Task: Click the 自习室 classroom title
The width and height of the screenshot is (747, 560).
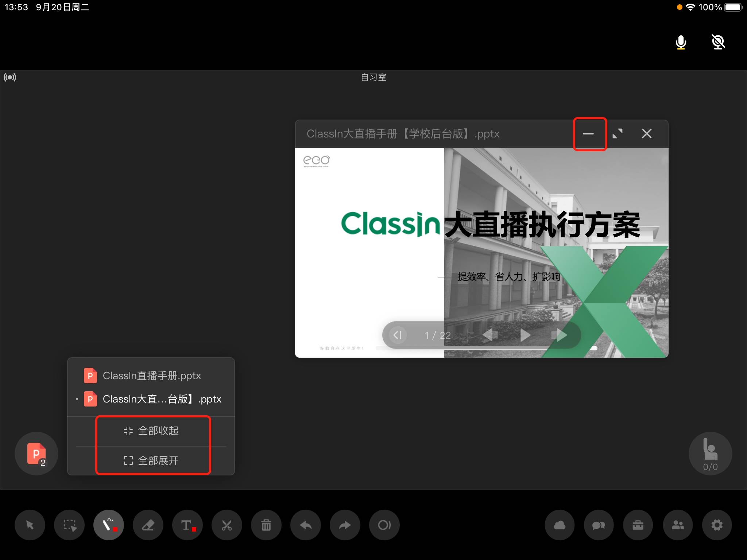Action: click(373, 77)
